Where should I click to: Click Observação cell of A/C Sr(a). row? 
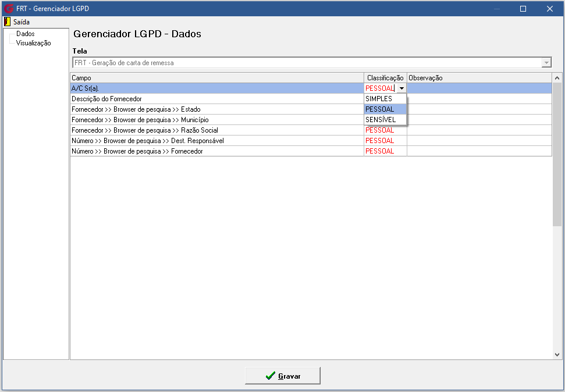click(479, 88)
